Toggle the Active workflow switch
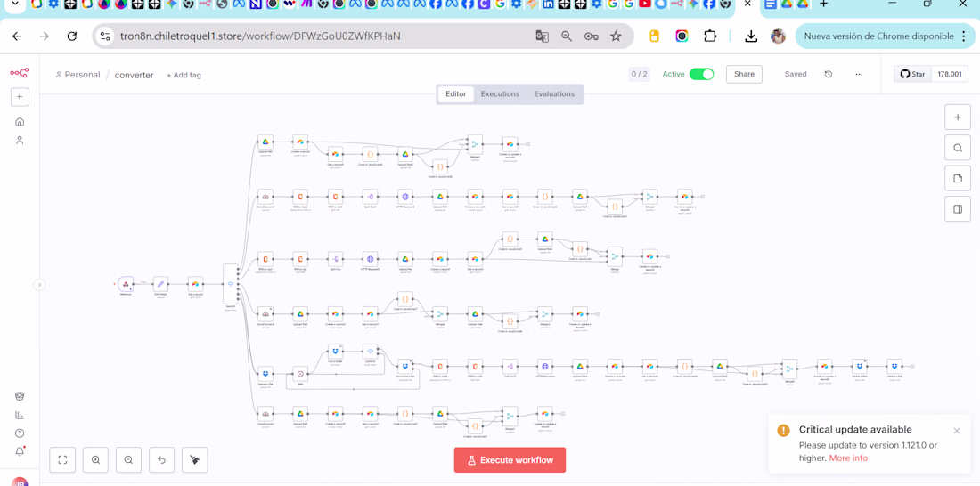 (x=701, y=75)
